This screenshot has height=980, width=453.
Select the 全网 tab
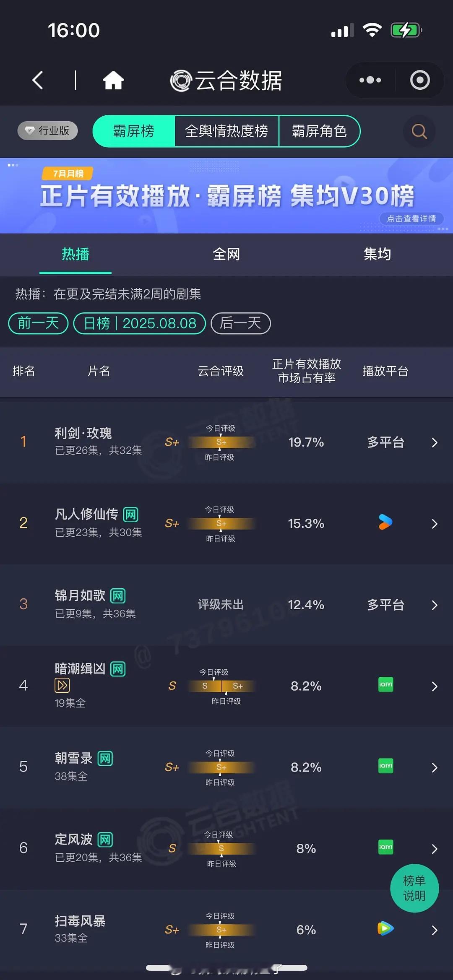226,254
